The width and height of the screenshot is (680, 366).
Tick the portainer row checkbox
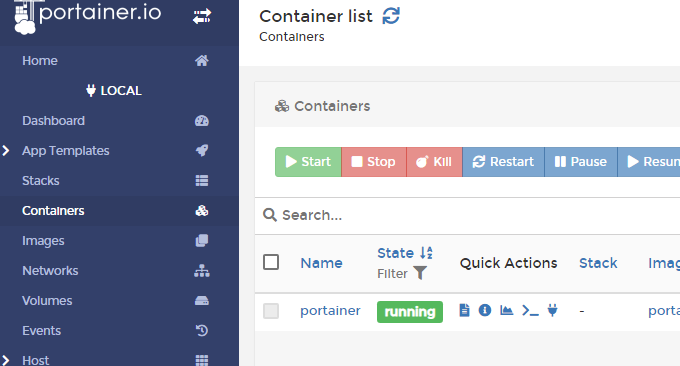click(271, 311)
